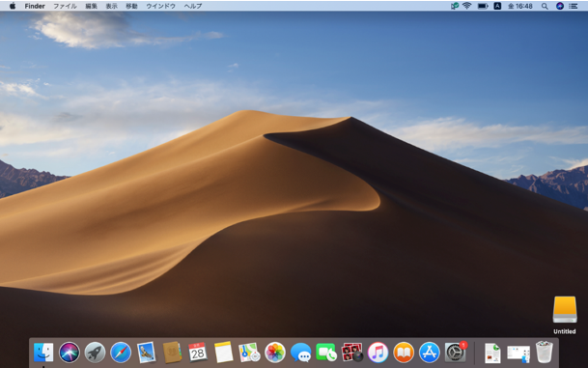The height and width of the screenshot is (368, 588).
Task: Open the input source menu
Action: pos(497,6)
